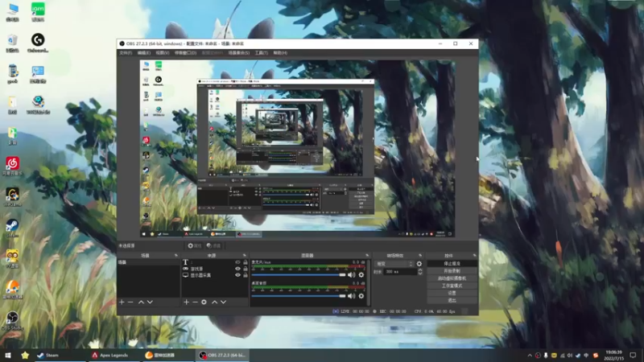Select the Game Capture source (游戏源)
This screenshot has width=644, height=362.
click(x=215, y=269)
